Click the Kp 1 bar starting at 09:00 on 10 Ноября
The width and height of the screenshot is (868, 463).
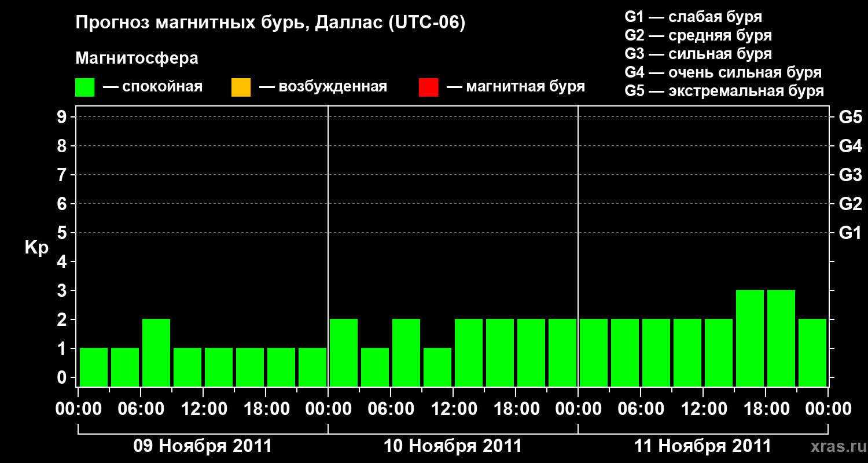(x=437, y=367)
